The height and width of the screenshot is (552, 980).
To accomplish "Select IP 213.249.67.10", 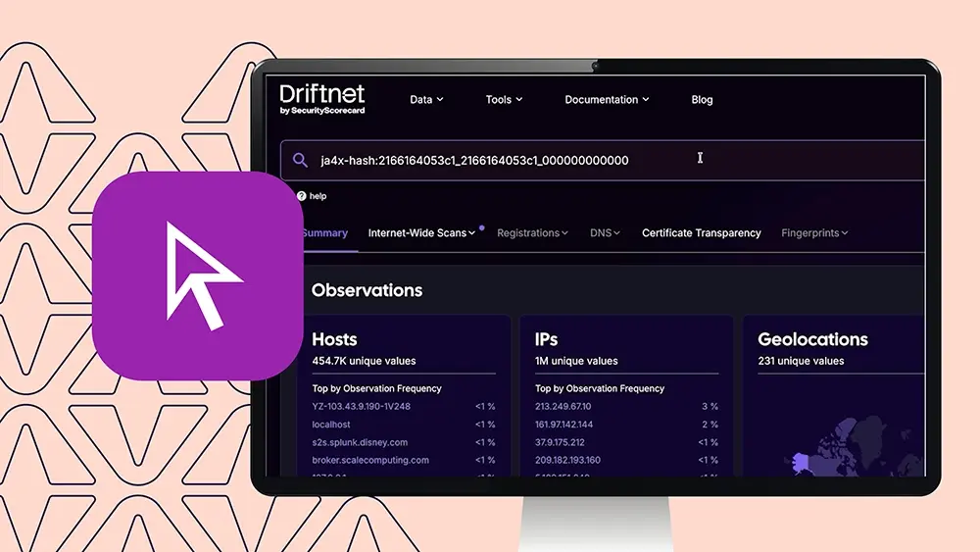I will pyautogui.click(x=563, y=406).
